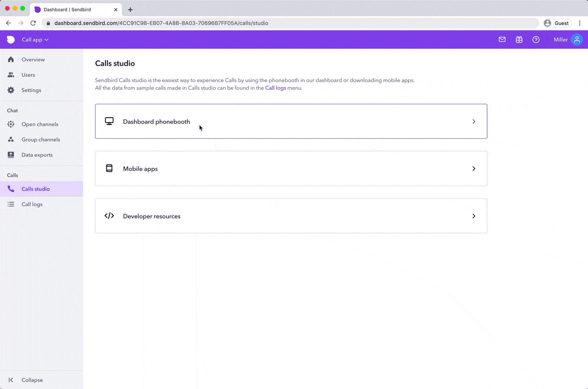Open Data exports in the sidebar
The image size is (588, 389).
click(x=37, y=155)
